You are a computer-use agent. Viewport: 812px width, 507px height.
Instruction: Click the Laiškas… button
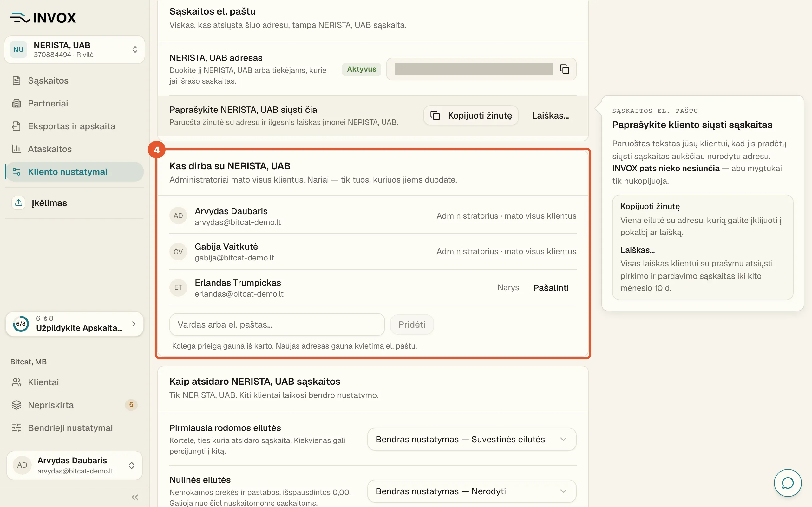[x=550, y=115]
